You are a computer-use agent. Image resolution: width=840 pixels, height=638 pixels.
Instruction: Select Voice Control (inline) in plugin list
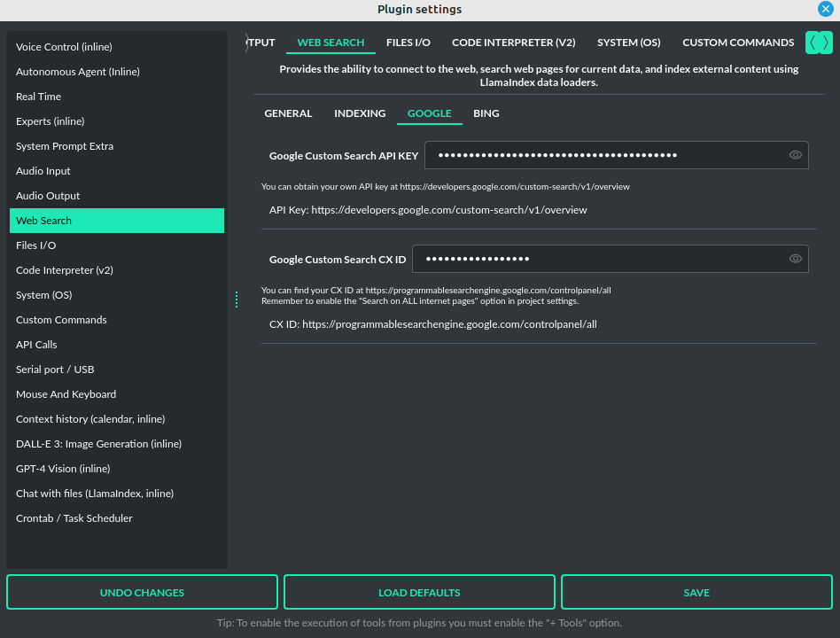64,47
